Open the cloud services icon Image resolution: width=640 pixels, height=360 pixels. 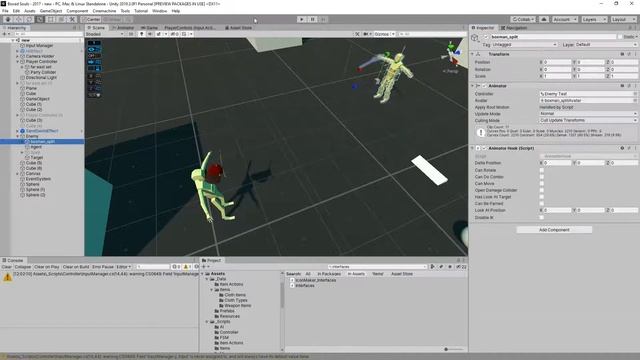(x=544, y=19)
